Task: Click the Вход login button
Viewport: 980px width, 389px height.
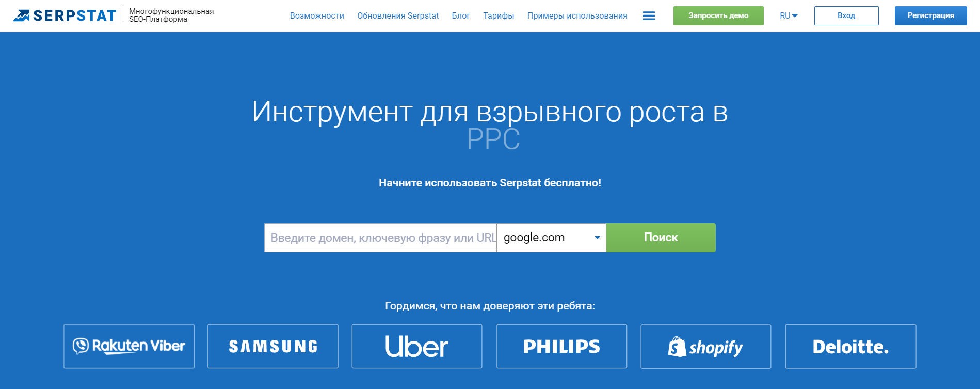Action: [846, 15]
